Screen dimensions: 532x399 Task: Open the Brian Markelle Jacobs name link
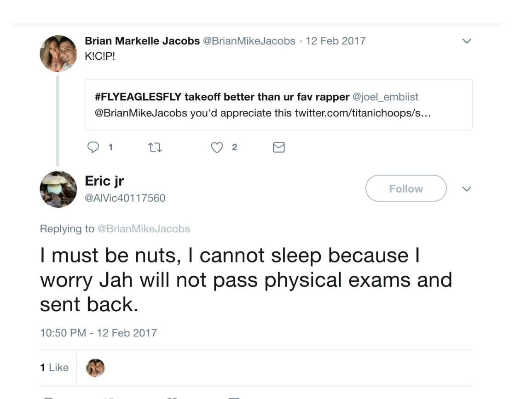click(142, 41)
